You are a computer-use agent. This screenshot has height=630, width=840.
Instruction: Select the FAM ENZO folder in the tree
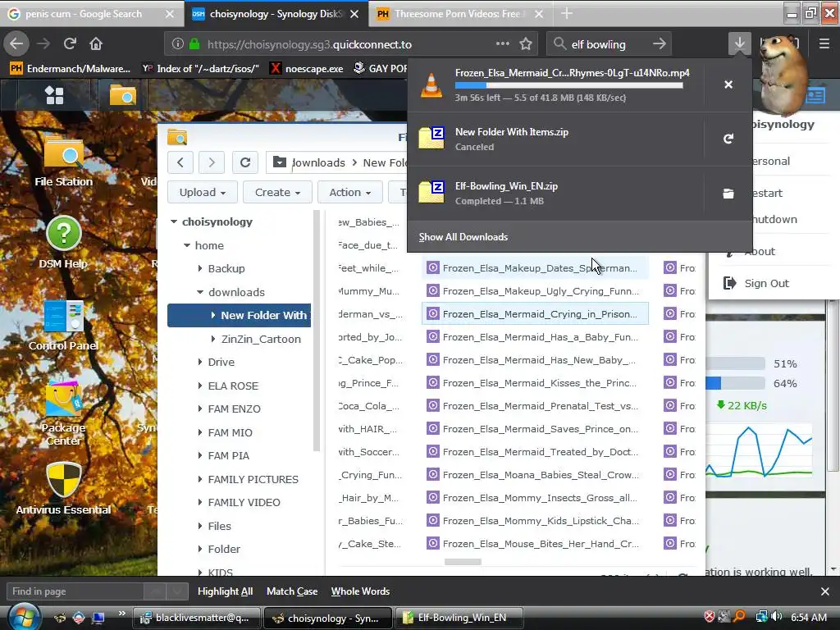coord(234,409)
